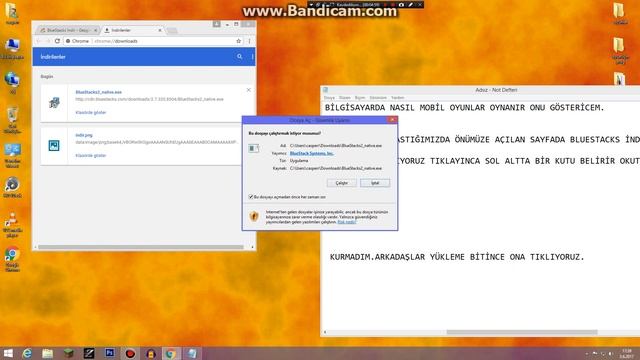Open Chrome three-dot menu beside address bar
This screenshot has height=360, width=640.
coord(249,41)
